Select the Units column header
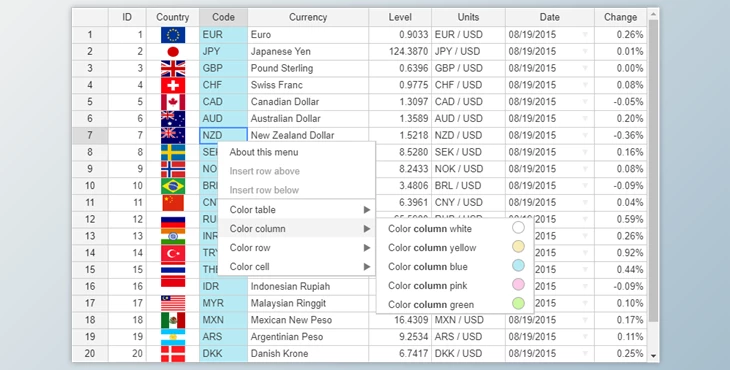This screenshot has height=370, width=730. (x=468, y=17)
